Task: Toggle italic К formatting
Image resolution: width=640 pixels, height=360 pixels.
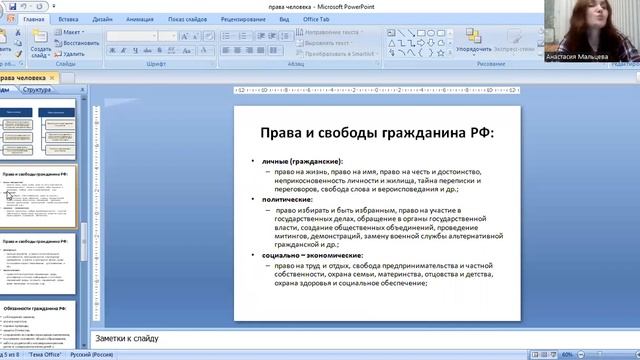Action: 124,50
